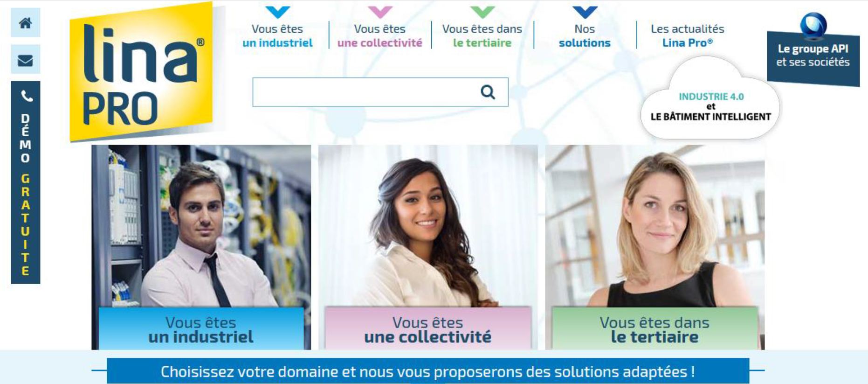868x384 pixels.
Task: Go to the home page icon
Action: click(26, 22)
